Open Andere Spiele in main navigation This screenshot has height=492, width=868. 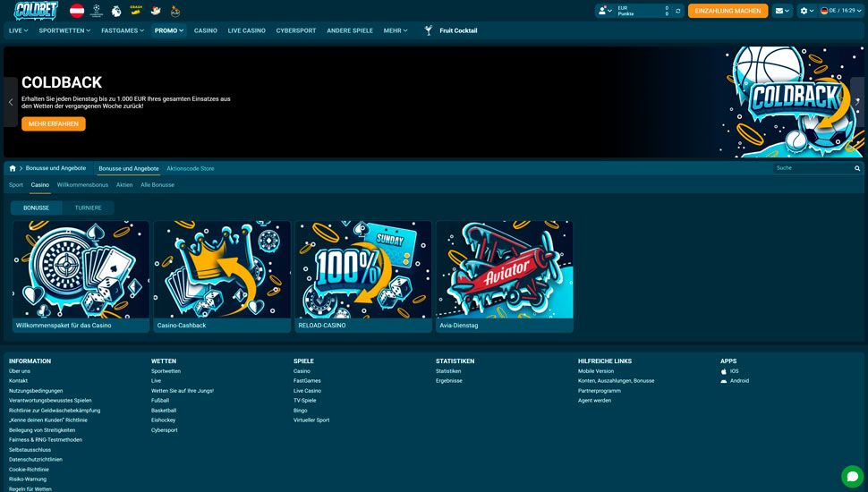tap(350, 30)
